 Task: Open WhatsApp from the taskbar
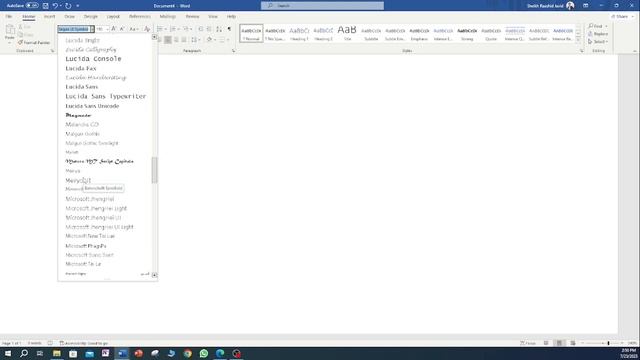coord(204,353)
